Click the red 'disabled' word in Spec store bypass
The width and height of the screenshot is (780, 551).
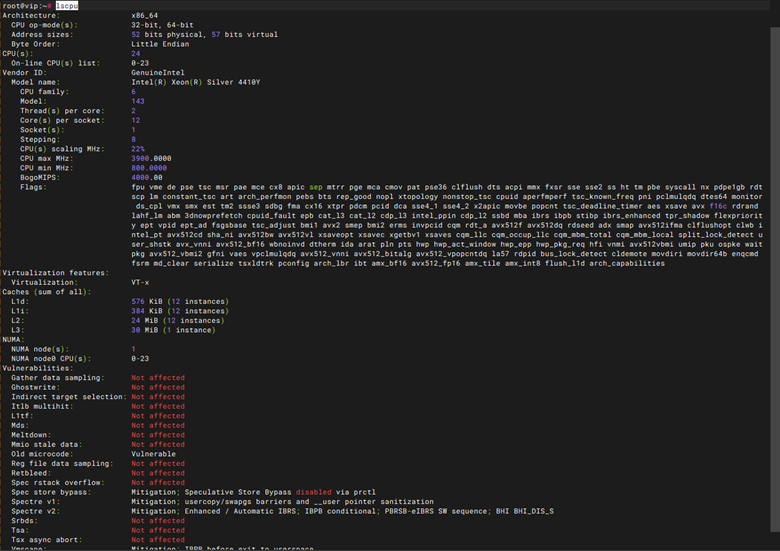[x=313, y=492]
